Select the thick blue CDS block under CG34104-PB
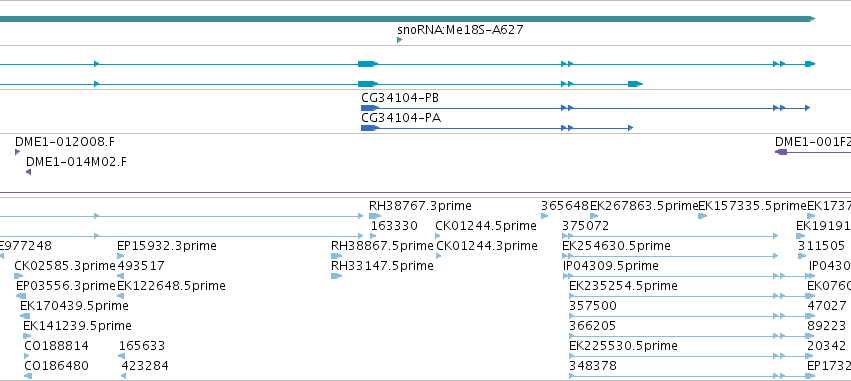This screenshot has width=851, height=381. tap(369, 108)
